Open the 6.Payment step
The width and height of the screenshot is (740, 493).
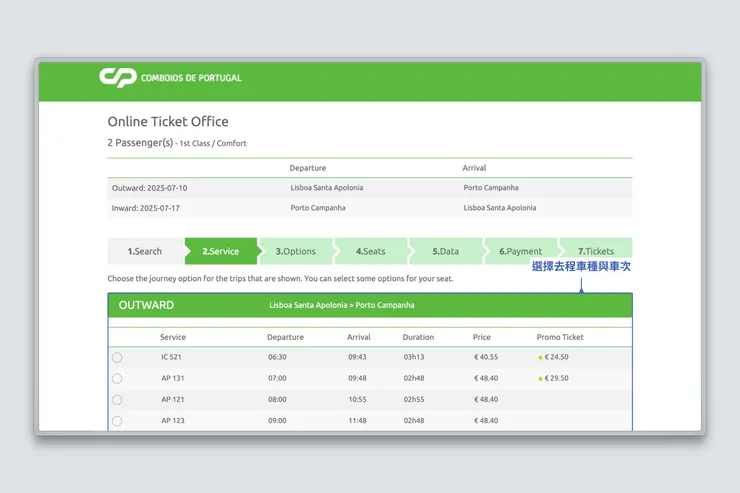pyautogui.click(x=521, y=251)
